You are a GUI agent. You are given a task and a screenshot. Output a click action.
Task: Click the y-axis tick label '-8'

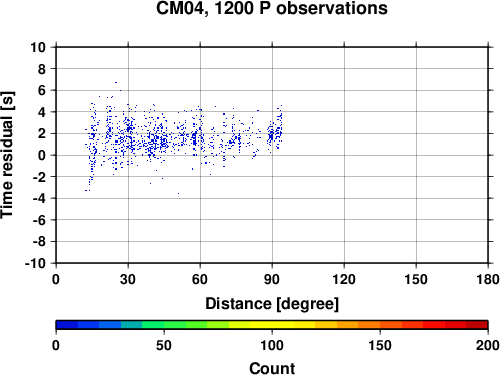[39, 242]
